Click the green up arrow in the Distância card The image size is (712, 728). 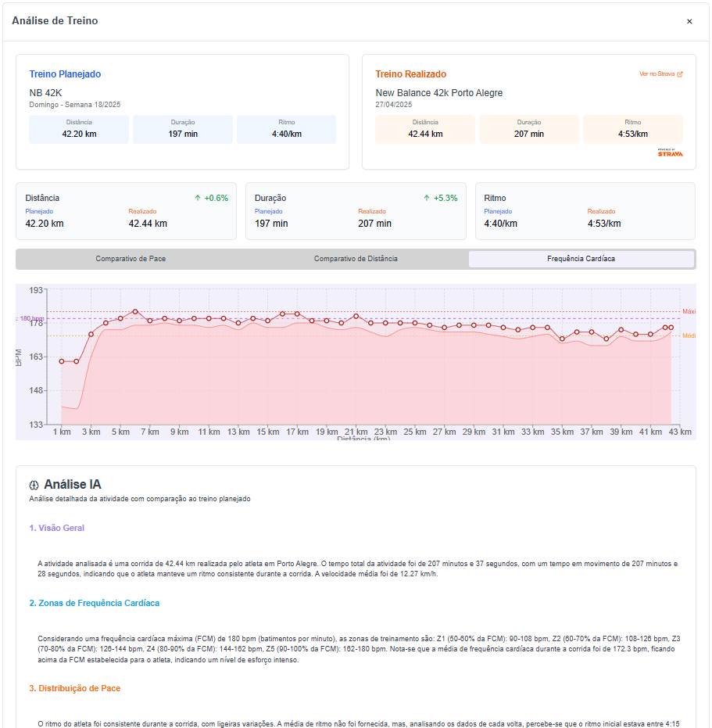coord(198,199)
